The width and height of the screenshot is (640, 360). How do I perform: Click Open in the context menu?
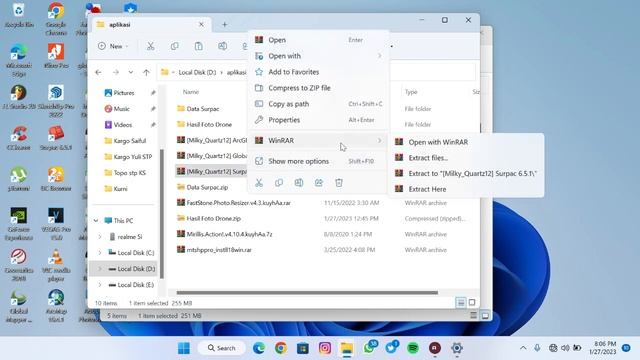(x=318, y=40)
